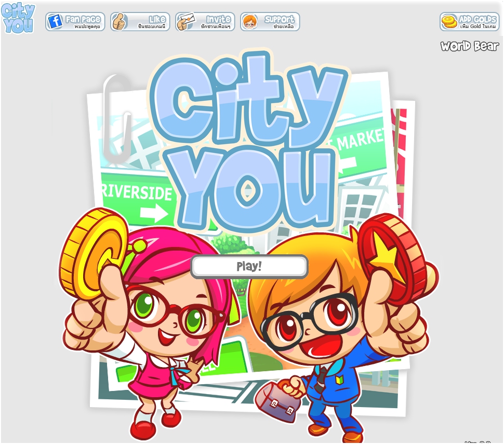Select the Like label text
The width and height of the screenshot is (504, 444).
click(x=157, y=19)
